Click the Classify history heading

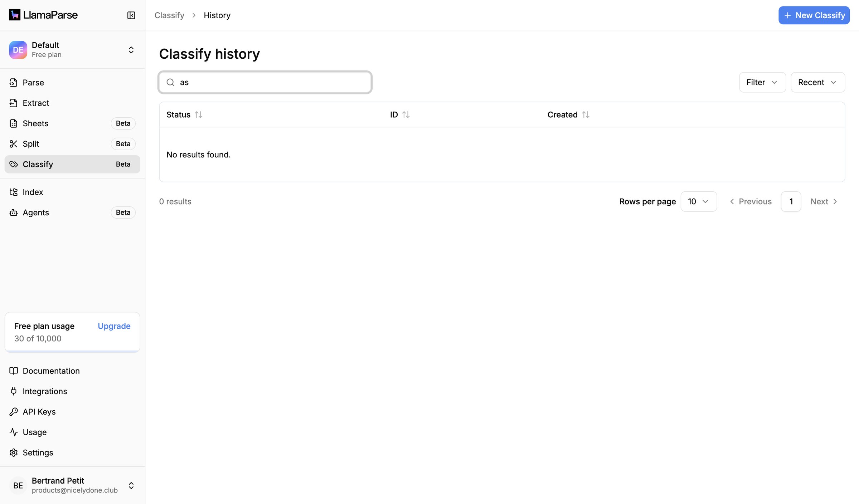209,54
